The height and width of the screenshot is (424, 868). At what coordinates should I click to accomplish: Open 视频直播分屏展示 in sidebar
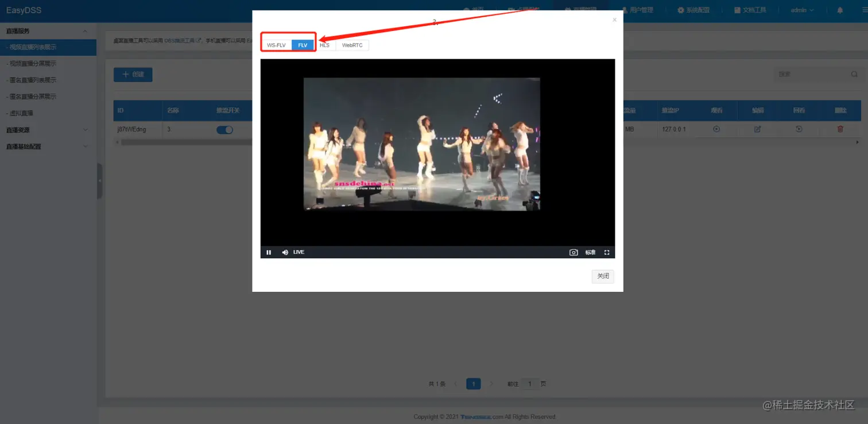coord(48,64)
